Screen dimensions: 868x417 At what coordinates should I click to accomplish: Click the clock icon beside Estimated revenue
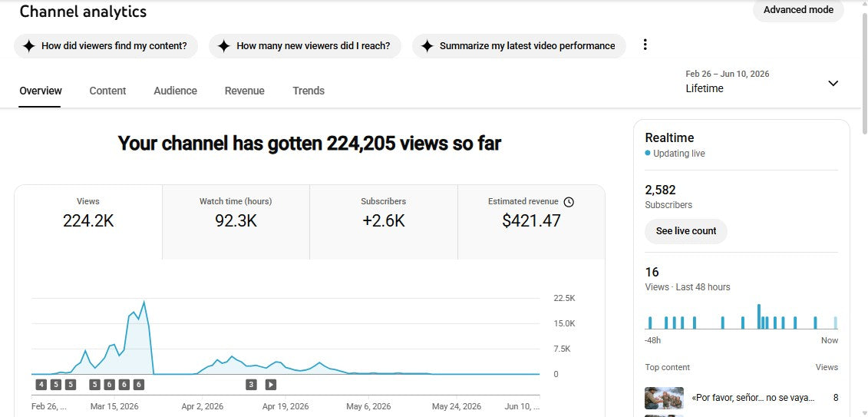click(569, 202)
